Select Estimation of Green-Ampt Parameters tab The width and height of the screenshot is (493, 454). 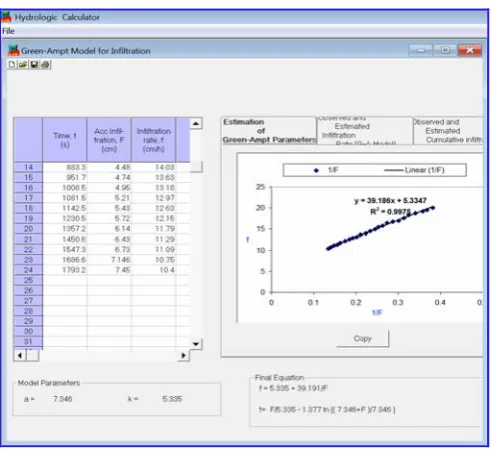pos(269,131)
